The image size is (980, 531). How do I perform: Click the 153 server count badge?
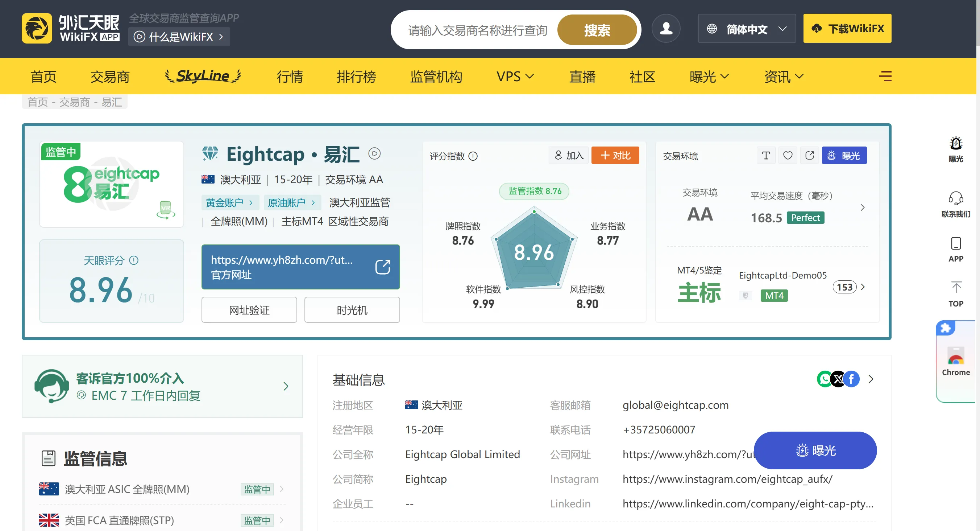[844, 287]
